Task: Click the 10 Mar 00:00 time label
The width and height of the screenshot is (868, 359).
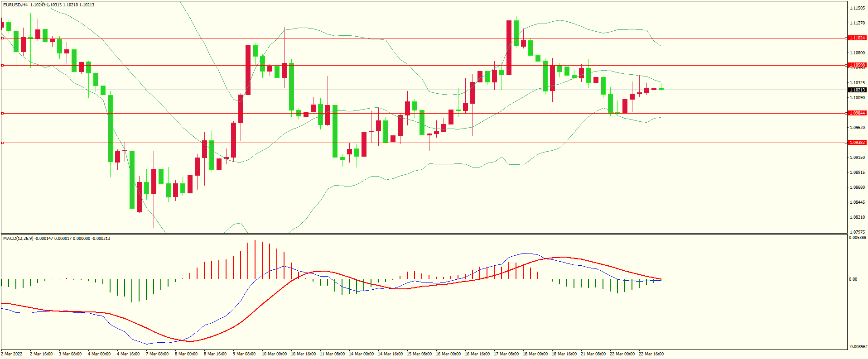Action: [x=274, y=354]
